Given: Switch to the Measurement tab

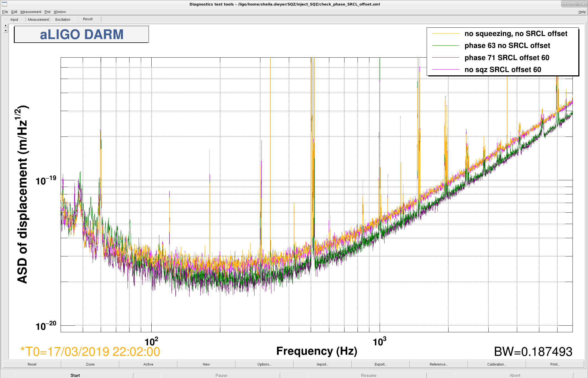Looking at the screenshot, I should (38, 19).
